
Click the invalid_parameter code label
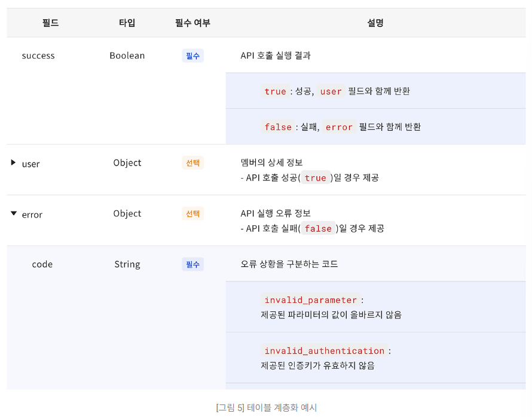(x=311, y=300)
